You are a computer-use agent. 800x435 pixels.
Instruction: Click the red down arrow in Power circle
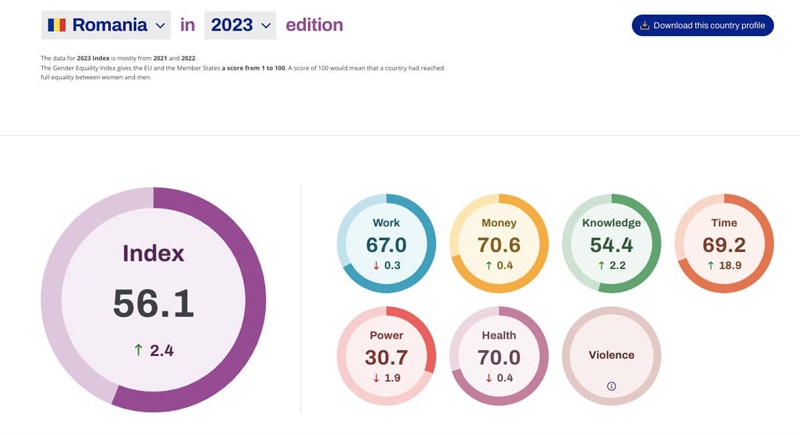(375, 377)
